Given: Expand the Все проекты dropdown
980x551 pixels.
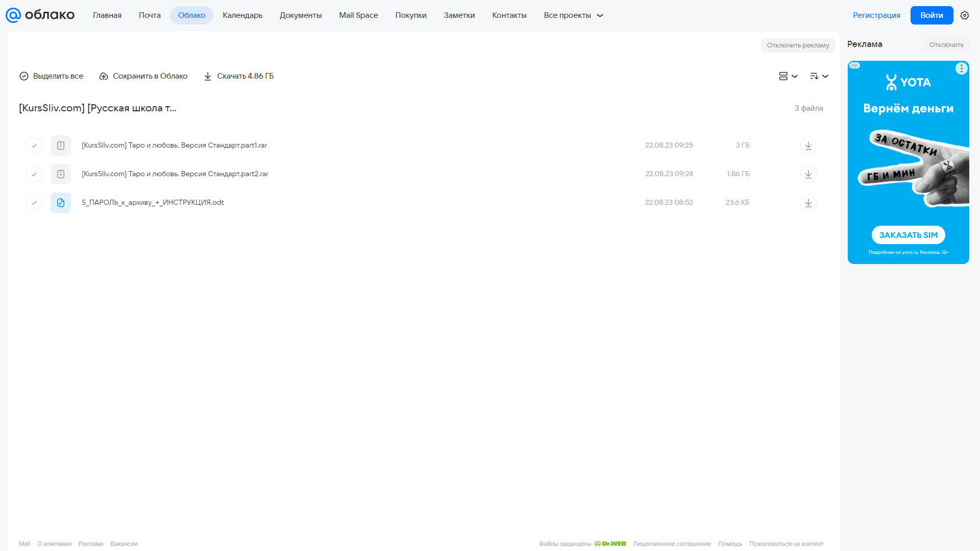Looking at the screenshot, I should 573,15.
